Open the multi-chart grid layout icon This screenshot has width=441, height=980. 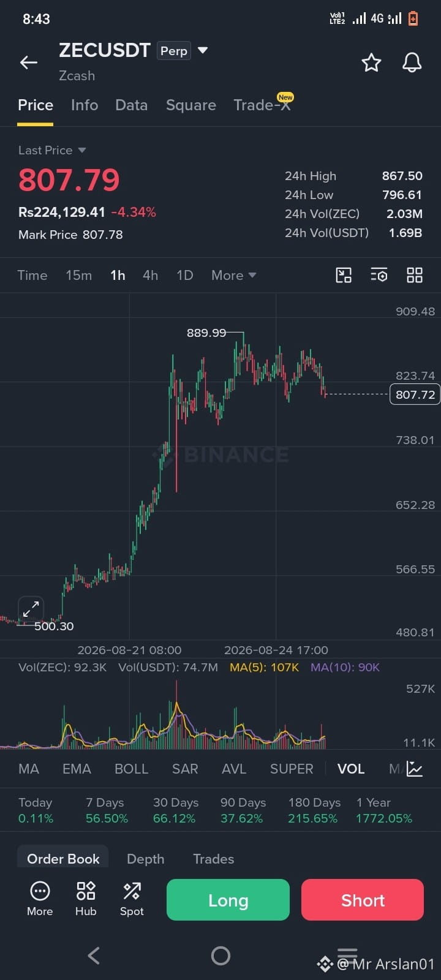[x=415, y=276]
